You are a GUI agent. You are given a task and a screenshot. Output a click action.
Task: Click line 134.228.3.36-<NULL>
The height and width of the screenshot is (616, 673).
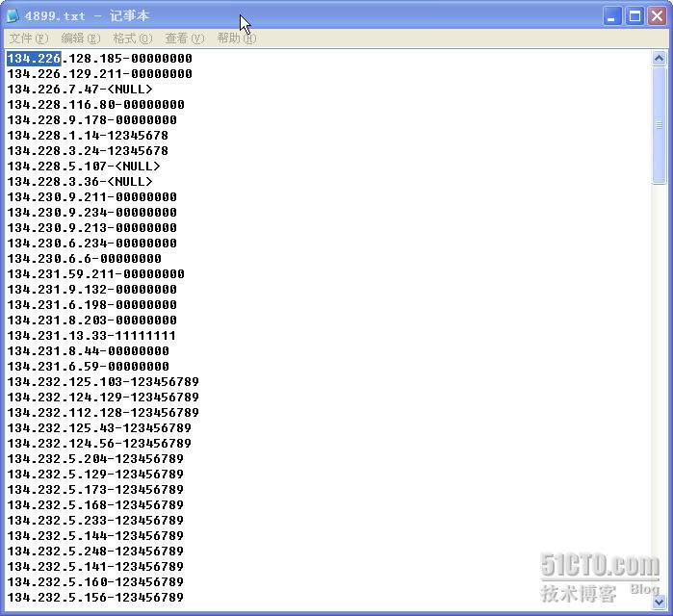[x=80, y=182]
